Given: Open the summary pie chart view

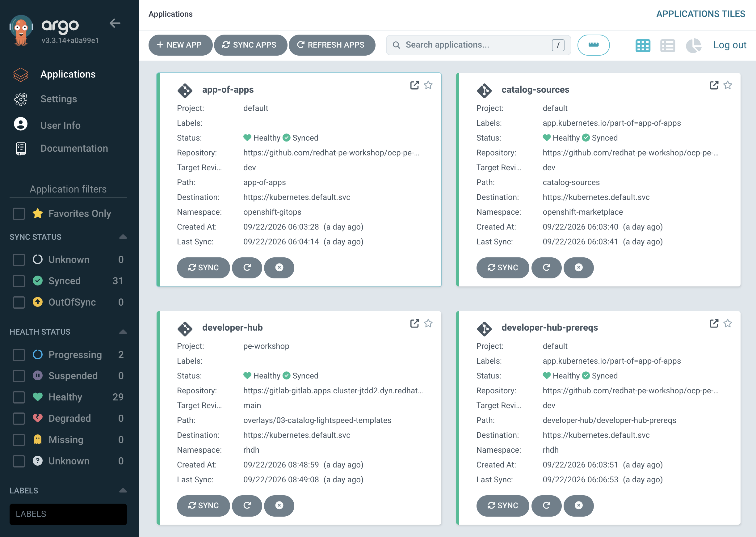Looking at the screenshot, I should 694,45.
